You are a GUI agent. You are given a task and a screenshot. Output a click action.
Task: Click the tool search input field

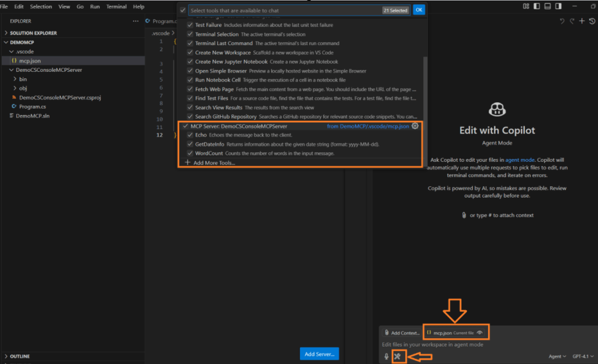point(284,11)
